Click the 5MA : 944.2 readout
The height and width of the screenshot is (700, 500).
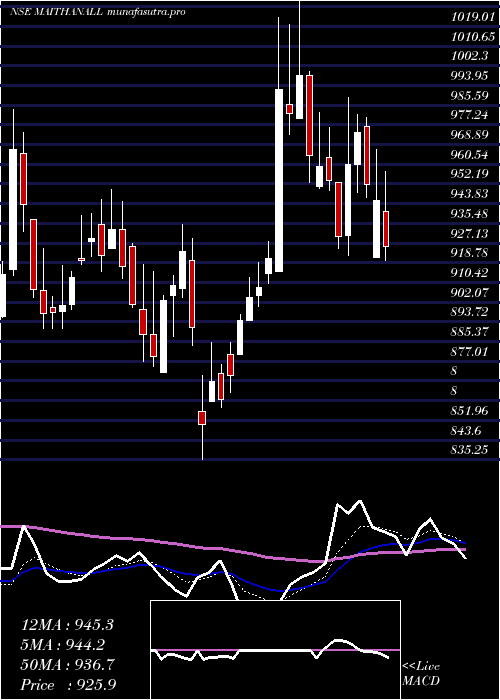(63, 645)
